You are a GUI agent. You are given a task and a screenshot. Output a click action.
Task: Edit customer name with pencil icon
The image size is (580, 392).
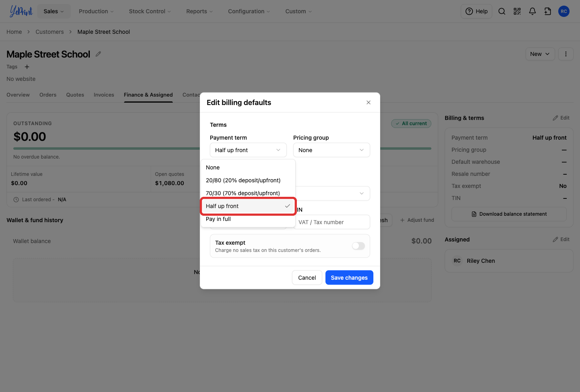(98, 54)
